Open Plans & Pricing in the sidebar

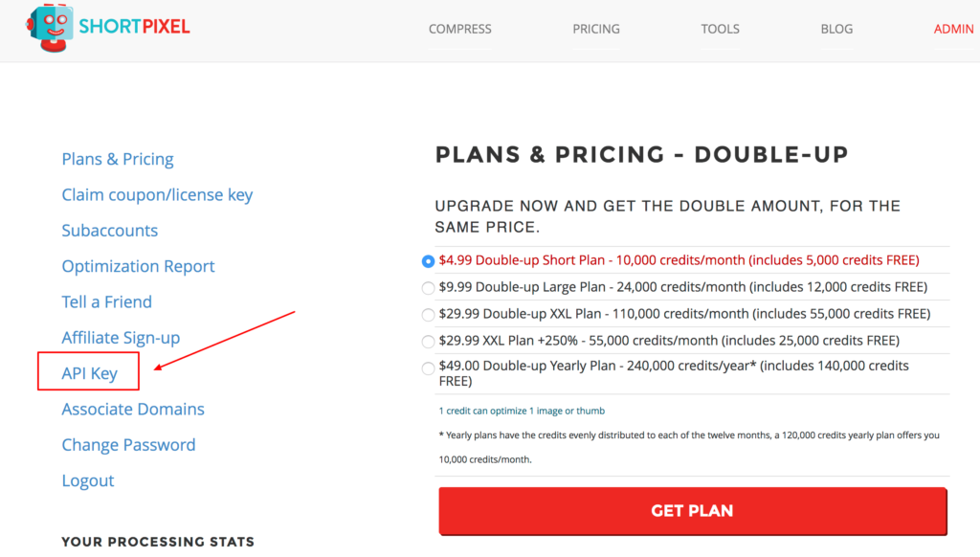tap(118, 159)
